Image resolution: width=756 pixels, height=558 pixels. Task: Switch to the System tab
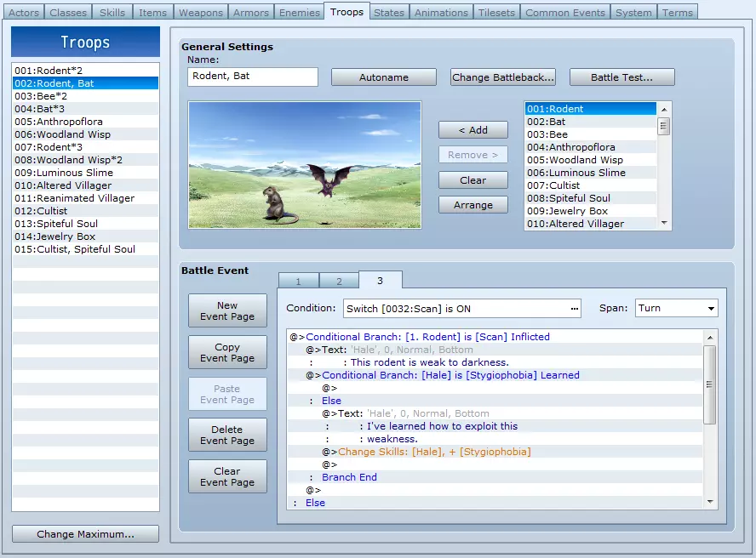click(633, 13)
